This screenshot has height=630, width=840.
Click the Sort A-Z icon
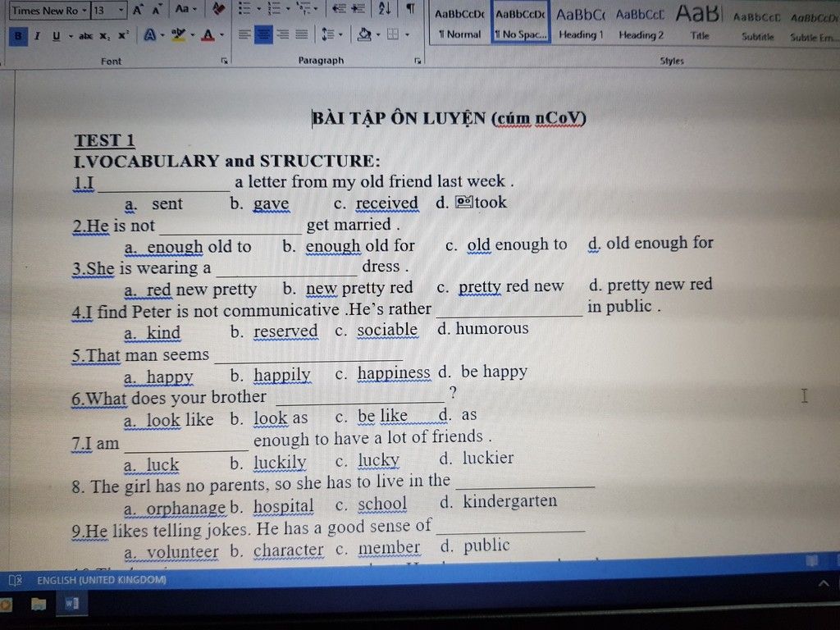pyautogui.click(x=385, y=8)
